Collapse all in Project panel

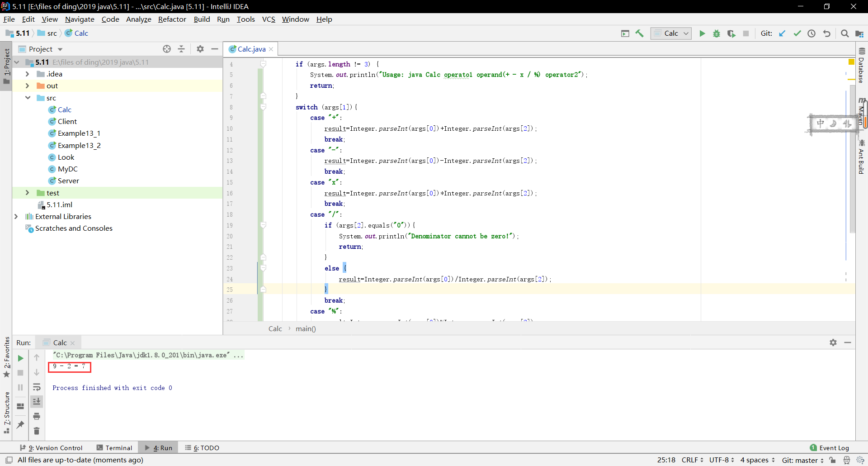click(x=181, y=49)
